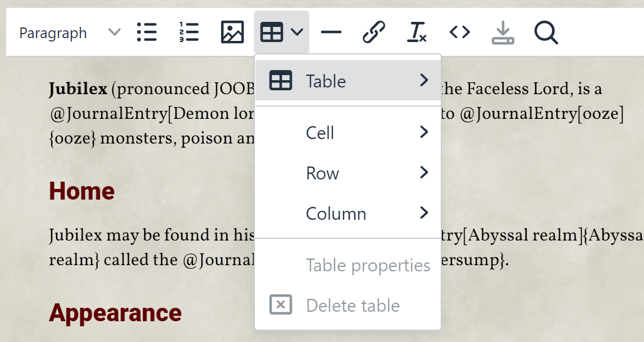The width and height of the screenshot is (644, 342).
Task: Click the save document icon
Action: pos(503,32)
